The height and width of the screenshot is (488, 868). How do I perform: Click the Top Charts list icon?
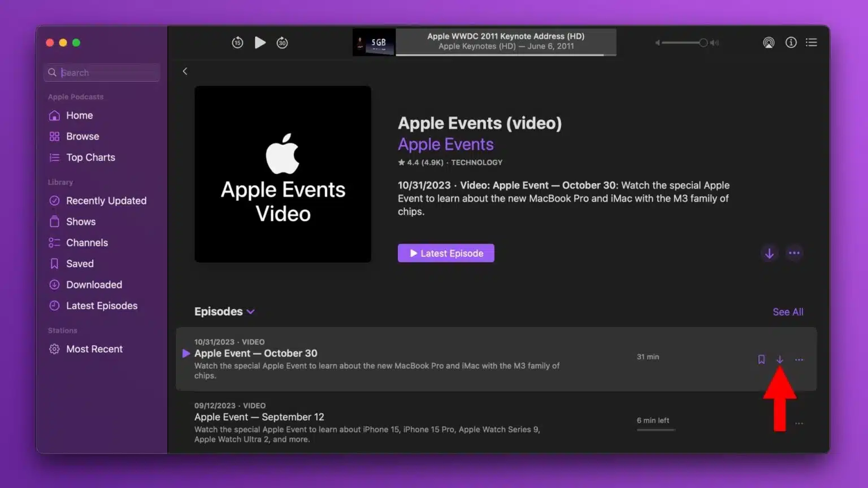tap(54, 158)
